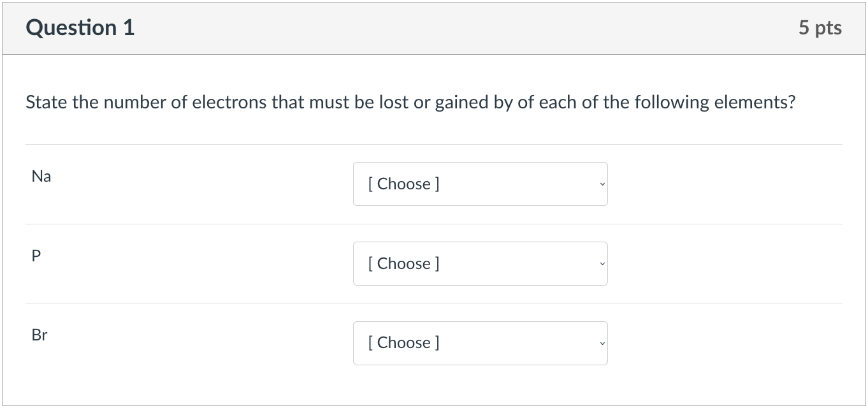
Task: Click the chevron arrow in P's dropdown
Action: (600, 264)
